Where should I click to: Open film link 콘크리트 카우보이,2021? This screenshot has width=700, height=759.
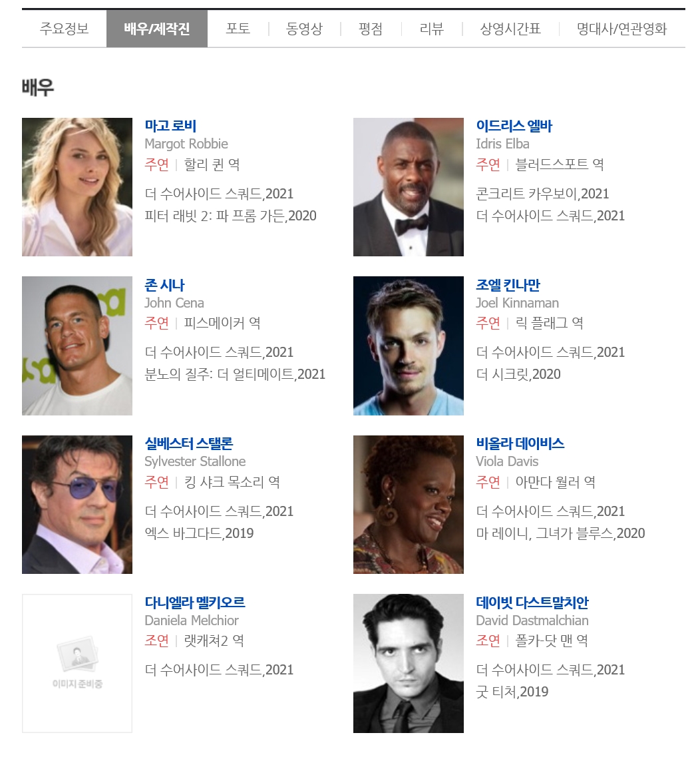542,194
